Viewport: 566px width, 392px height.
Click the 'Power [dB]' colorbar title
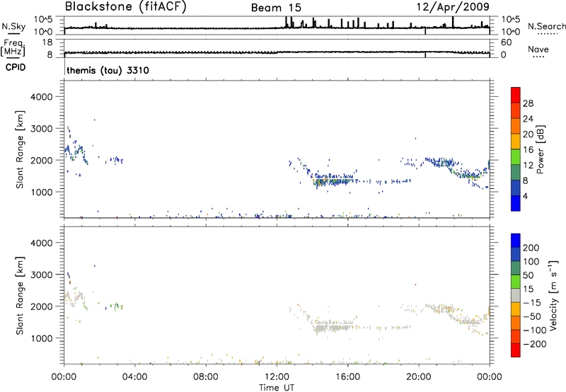[540, 149]
